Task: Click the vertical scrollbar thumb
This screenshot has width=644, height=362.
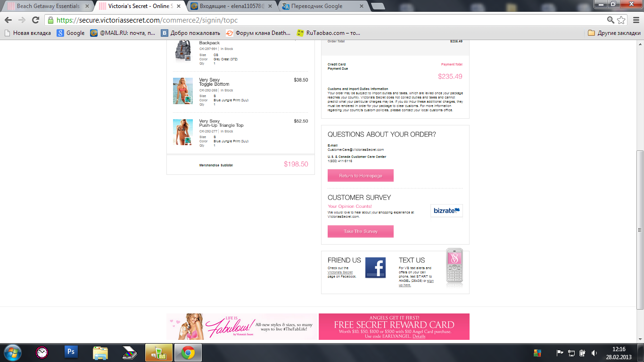Action: click(x=640, y=230)
